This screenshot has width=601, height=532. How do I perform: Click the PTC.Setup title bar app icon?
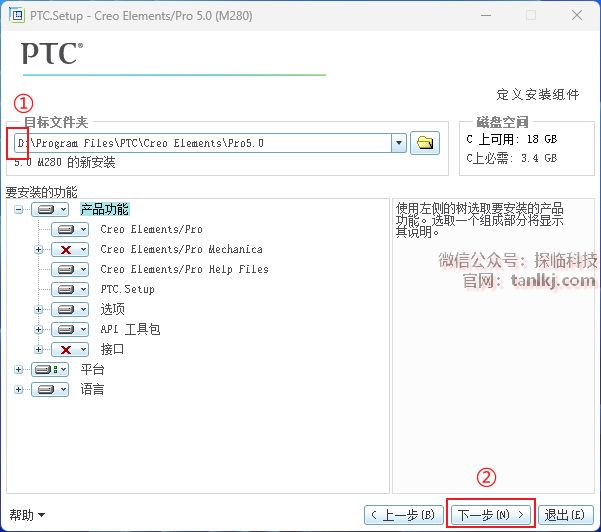pyautogui.click(x=16, y=16)
